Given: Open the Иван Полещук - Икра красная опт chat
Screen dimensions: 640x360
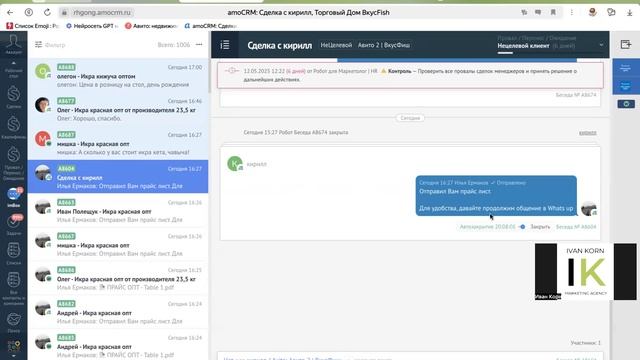Looking at the screenshot, I should (118, 210).
